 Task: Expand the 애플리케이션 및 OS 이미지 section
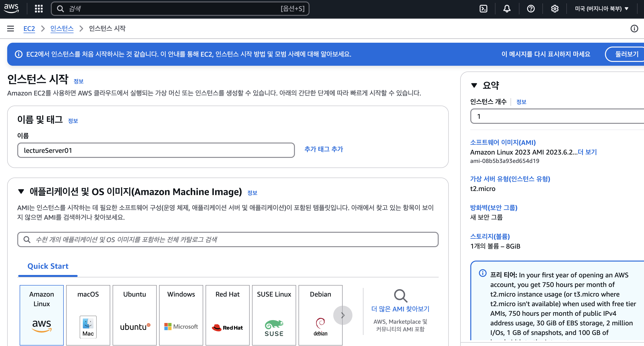tap(22, 191)
